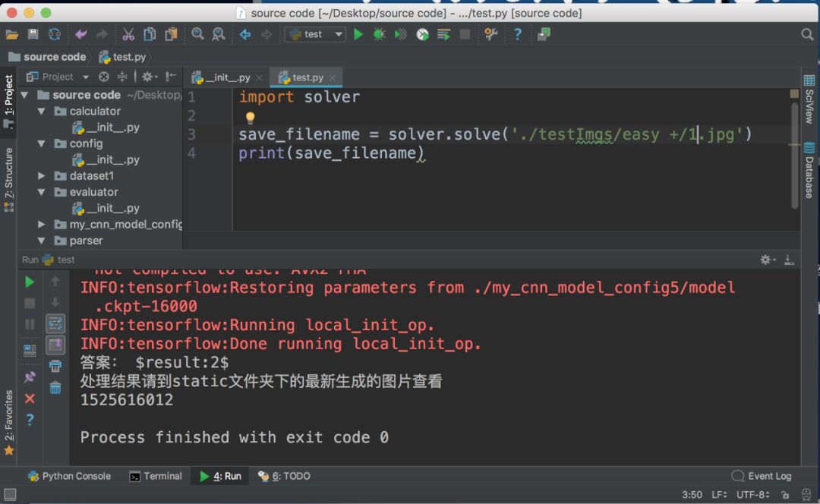Click the Open folder toolbar icon
Screen dimensions: 820x504
pos(11,34)
